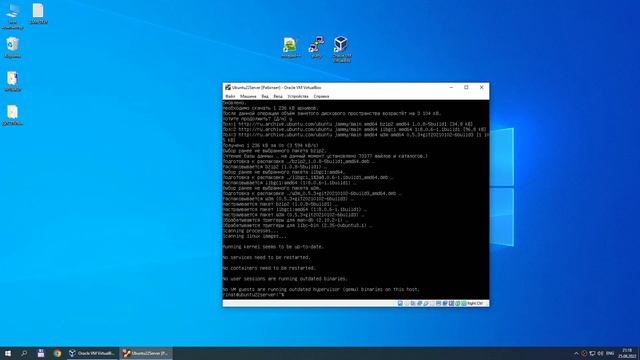The image size is (640, 360).
Task: Click the line 'No containers need to be restarted.'
Action: pos(269,268)
